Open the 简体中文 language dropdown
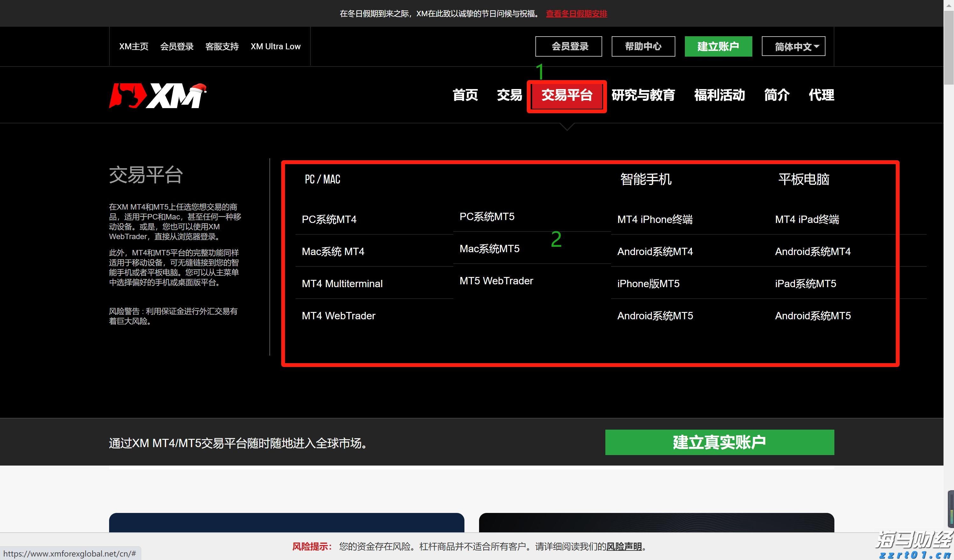The height and width of the screenshot is (560, 954). (793, 46)
